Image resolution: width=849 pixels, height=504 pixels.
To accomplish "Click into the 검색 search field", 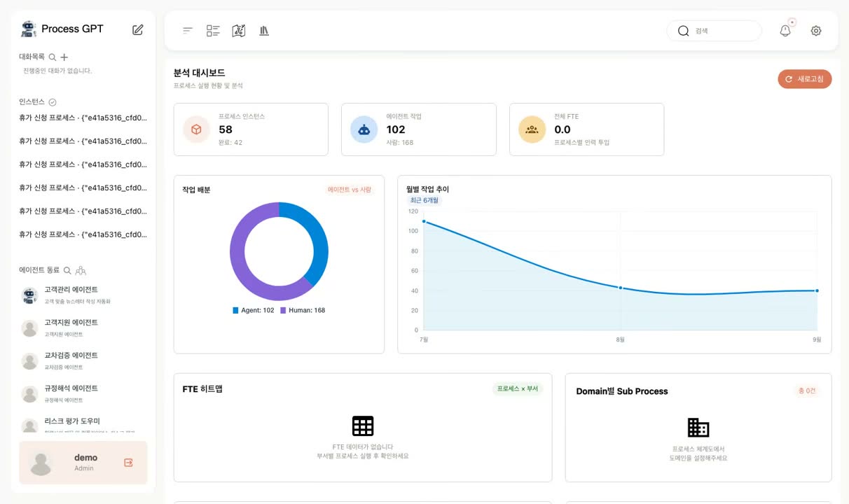I will coord(714,31).
